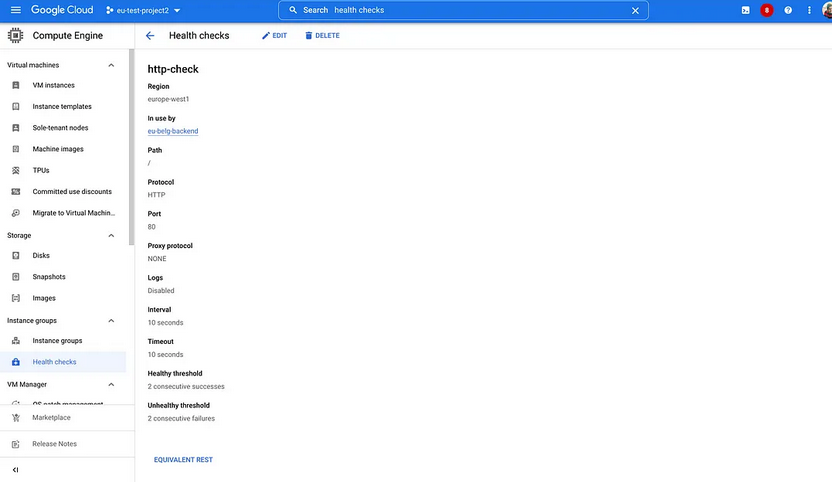Viewport: 832px width, 482px height.
Task: Open the three-dot settings menu
Action: [809, 10]
